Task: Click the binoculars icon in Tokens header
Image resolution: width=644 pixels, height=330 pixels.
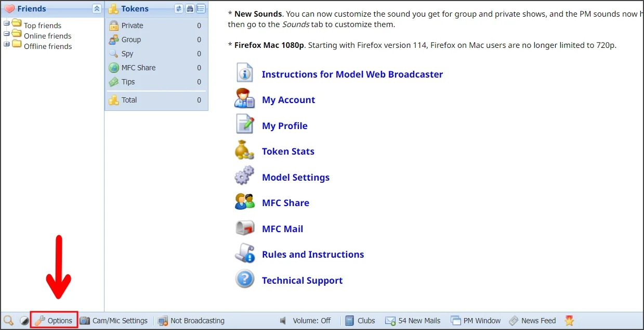Action: pyautogui.click(x=190, y=8)
